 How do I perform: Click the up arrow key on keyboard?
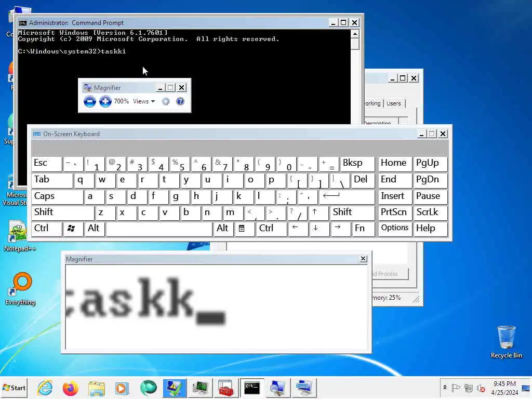pos(318,212)
